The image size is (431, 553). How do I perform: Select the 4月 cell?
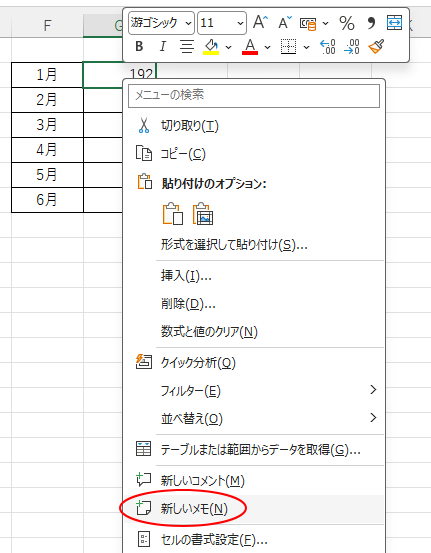[x=47, y=150]
